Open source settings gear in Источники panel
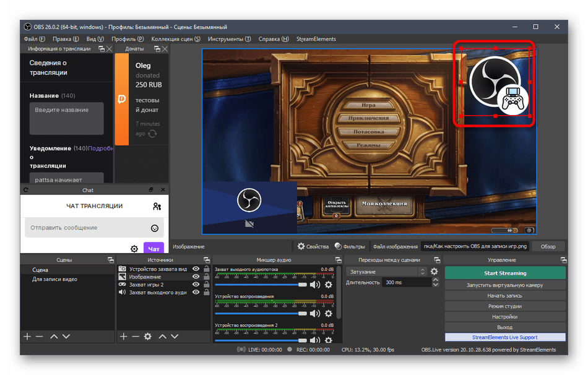The width and height of the screenshot is (588, 375). [147, 336]
